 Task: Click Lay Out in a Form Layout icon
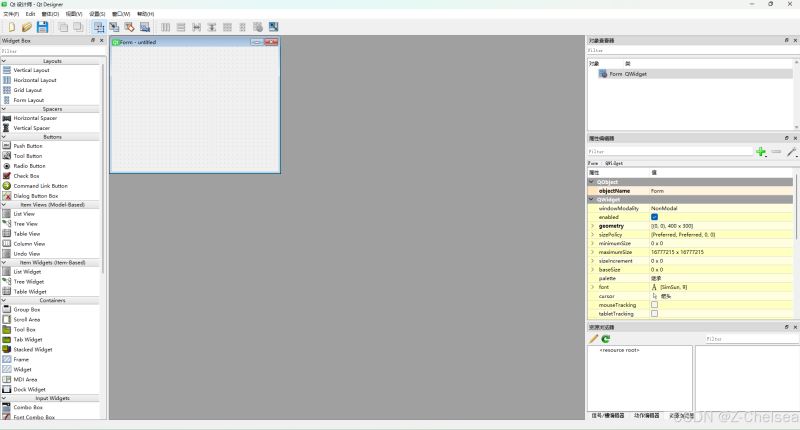pos(243,27)
